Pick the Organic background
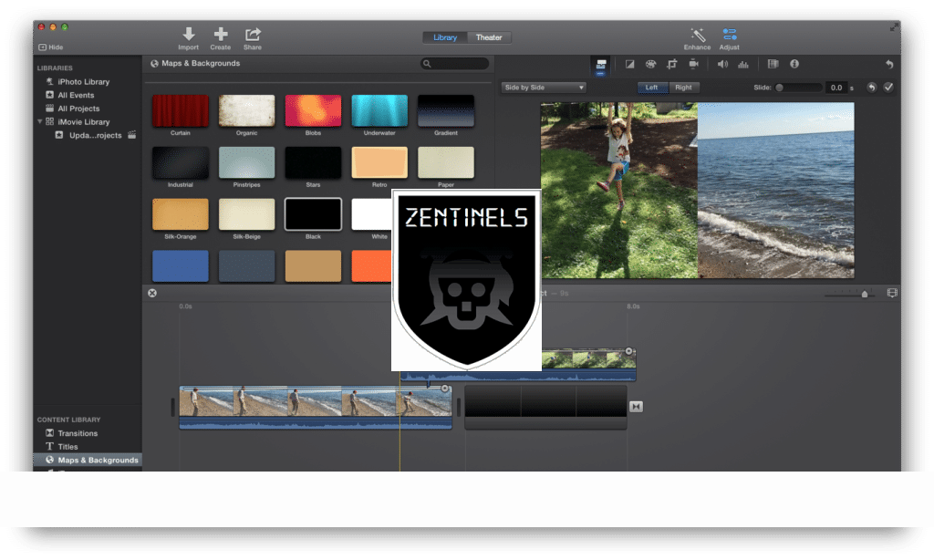Image resolution: width=934 pixels, height=560 pixels. [246, 110]
